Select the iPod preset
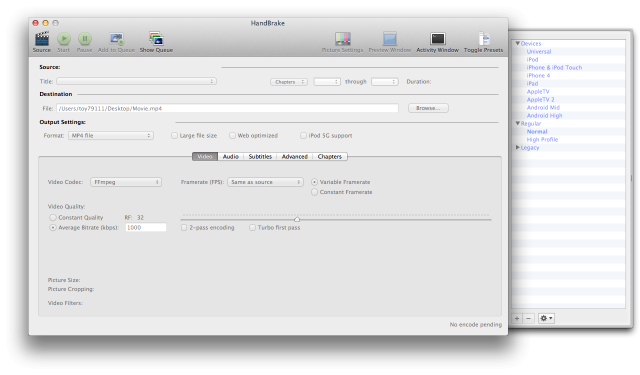The width and height of the screenshot is (640, 375). coord(532,60)
